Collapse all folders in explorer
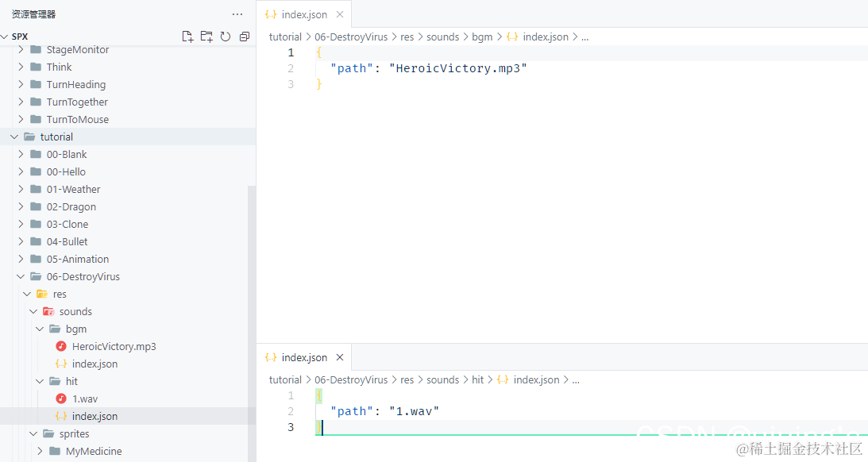 pos(244,37)
